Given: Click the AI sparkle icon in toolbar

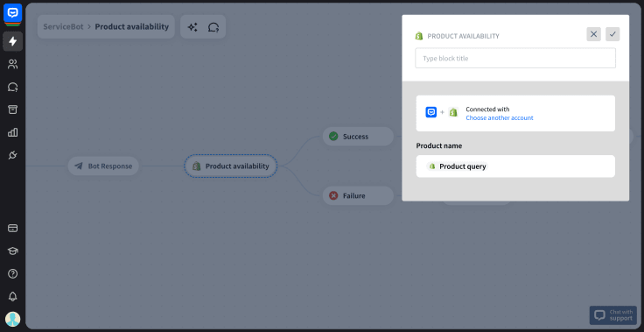Looking at the screenshot, I should (x=192, y=27).
